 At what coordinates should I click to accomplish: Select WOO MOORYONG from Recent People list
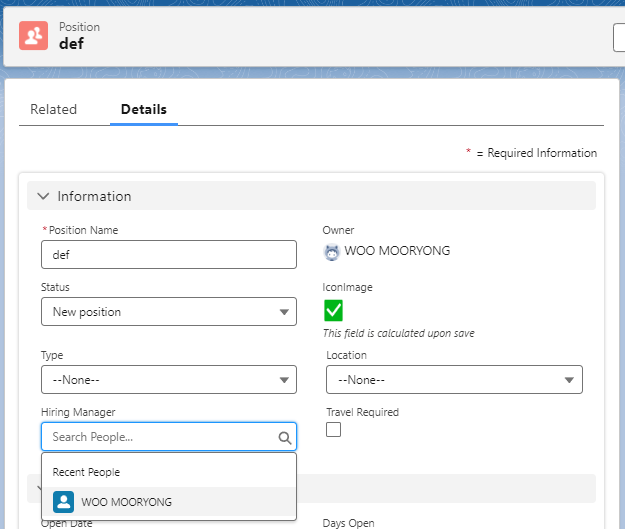126,502
